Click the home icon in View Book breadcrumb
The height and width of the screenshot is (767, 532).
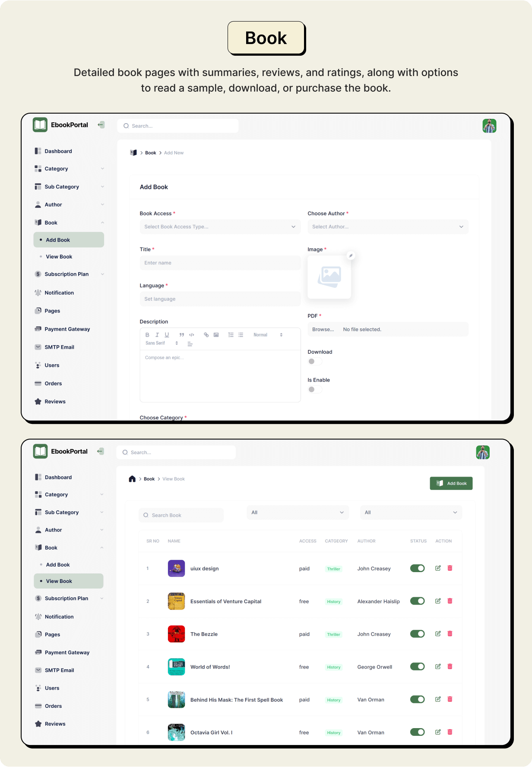point(132,479)
